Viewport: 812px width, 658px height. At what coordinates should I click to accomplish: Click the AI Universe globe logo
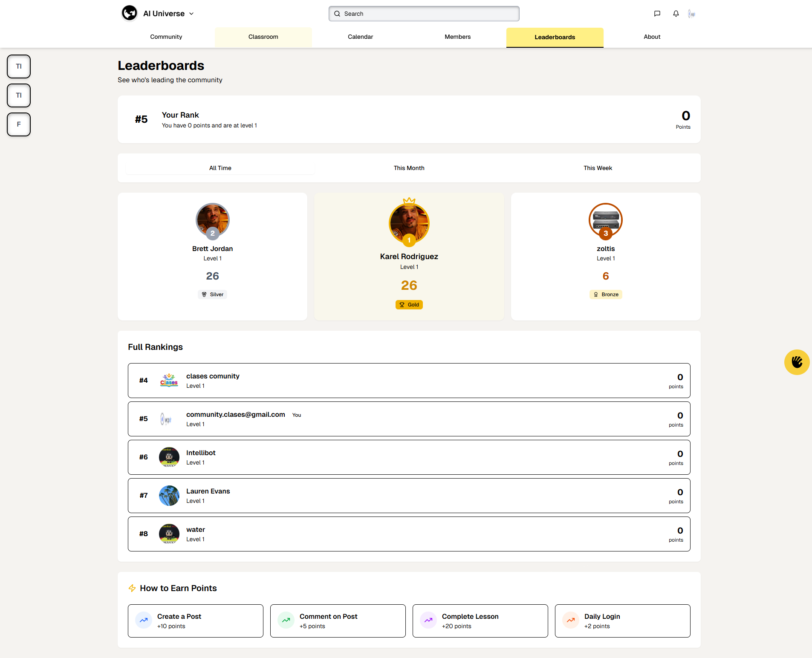click(130, 13)
